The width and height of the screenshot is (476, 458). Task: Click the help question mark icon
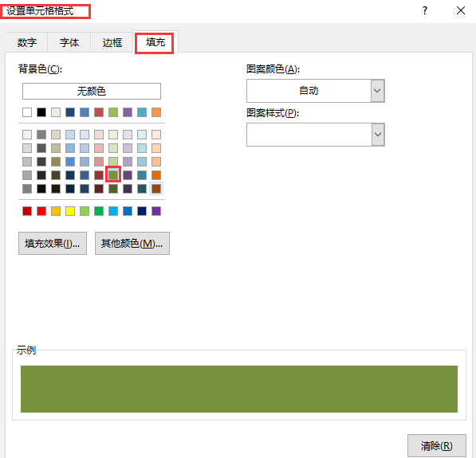click(425, 11)
